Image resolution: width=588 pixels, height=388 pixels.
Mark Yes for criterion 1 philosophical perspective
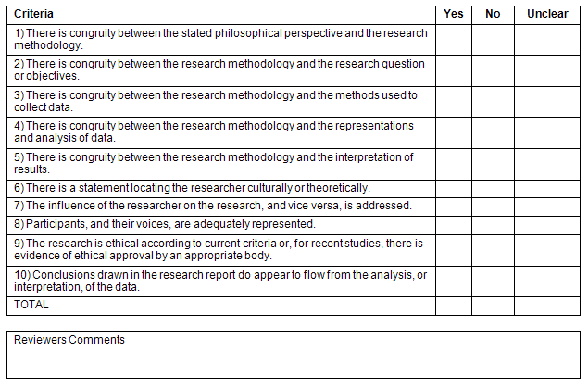454,40
